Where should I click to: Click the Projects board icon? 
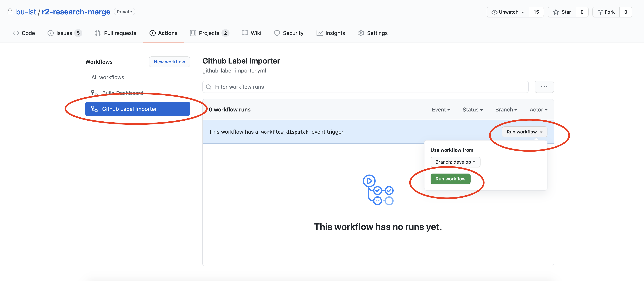(193, 33)
